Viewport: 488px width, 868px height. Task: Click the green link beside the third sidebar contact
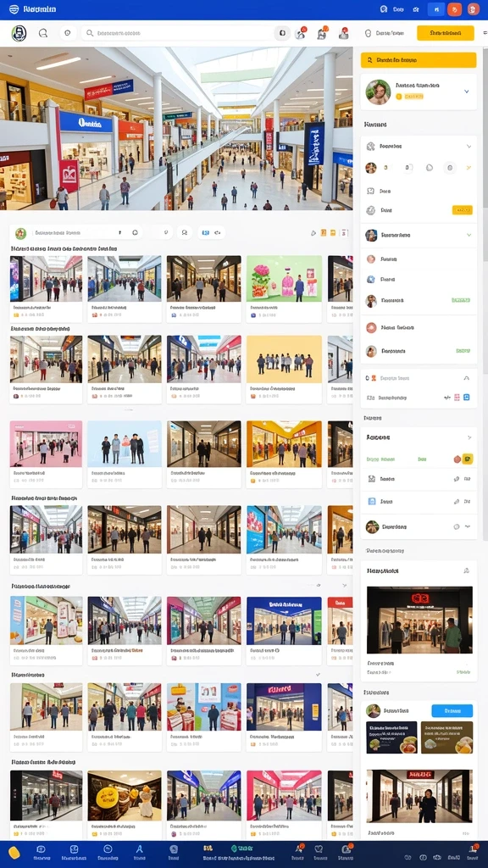click(x=460, y=300)
